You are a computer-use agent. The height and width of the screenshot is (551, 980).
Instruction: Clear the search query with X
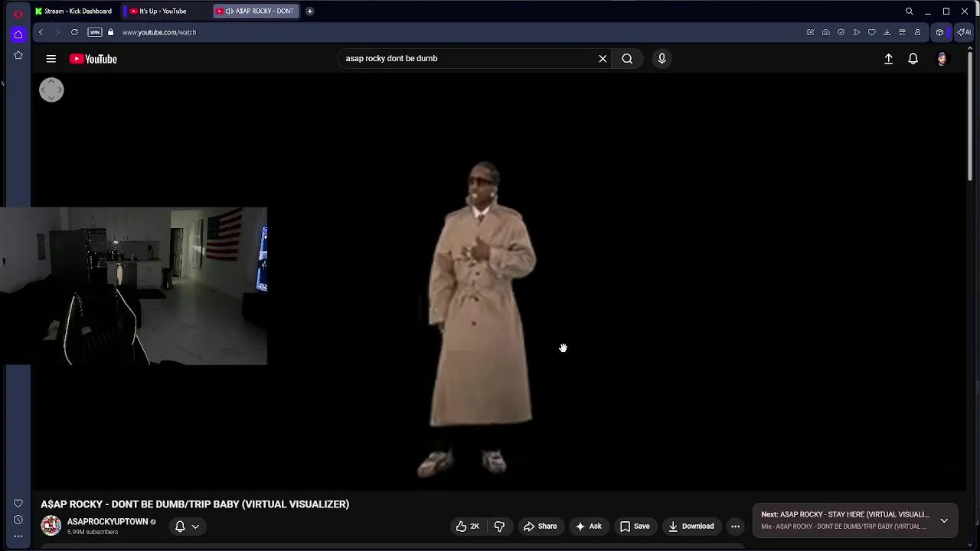(603, 58)
